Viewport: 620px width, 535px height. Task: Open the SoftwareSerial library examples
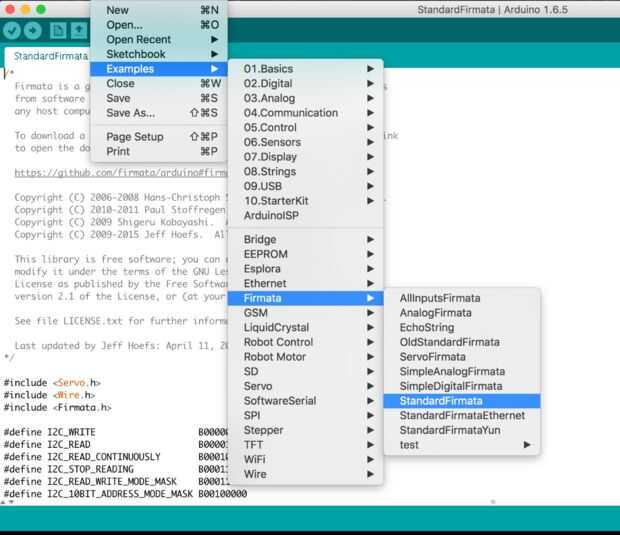tap(305, 401)
